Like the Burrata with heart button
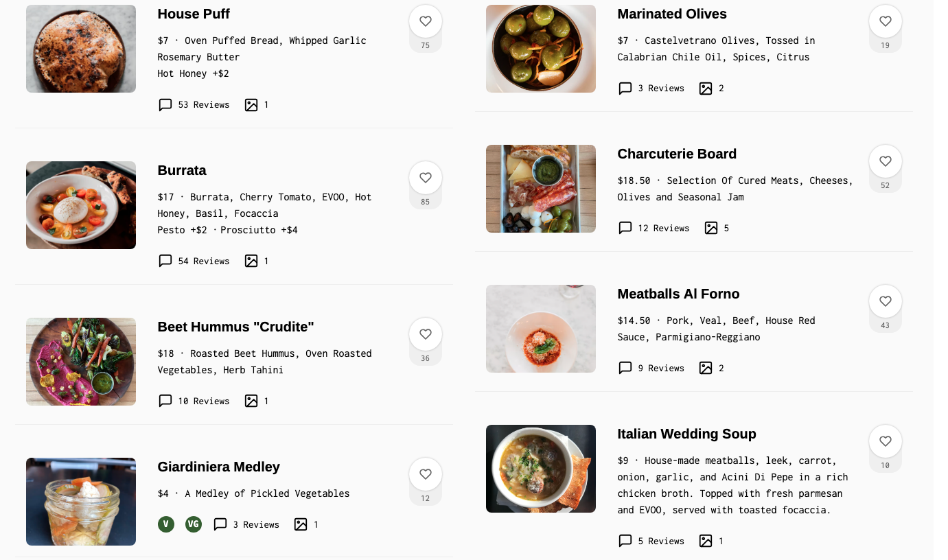Image resolution: width=948 pixels, height=560 pixels. [426, 178]
